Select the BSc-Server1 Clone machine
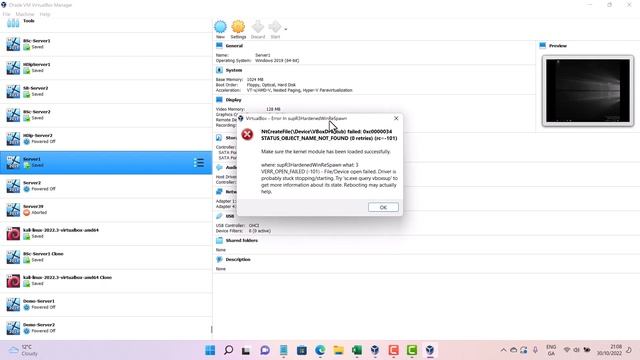 tap(106, 257)
